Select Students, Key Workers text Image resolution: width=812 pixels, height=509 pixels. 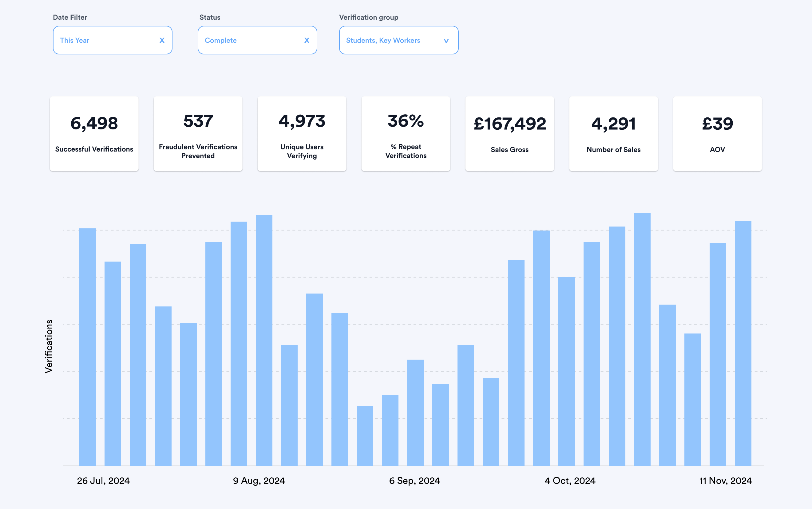pos(383,40)
